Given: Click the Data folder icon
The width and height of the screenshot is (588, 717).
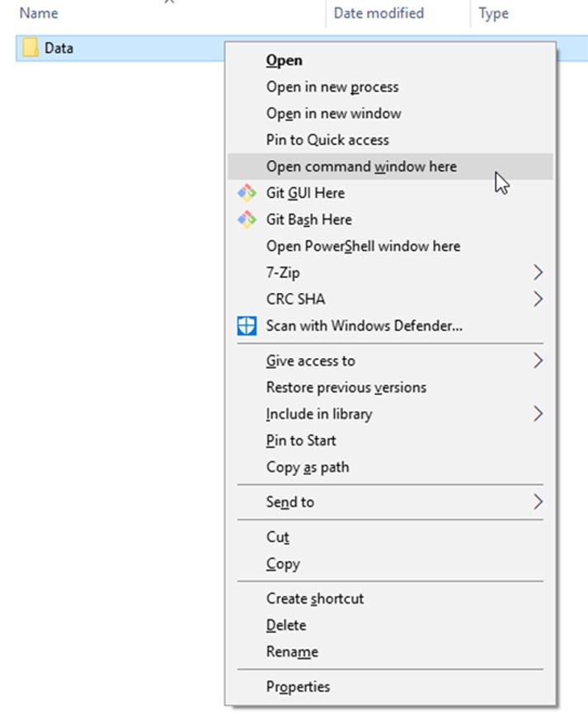Looking at the screenshot, I should 31,48.
